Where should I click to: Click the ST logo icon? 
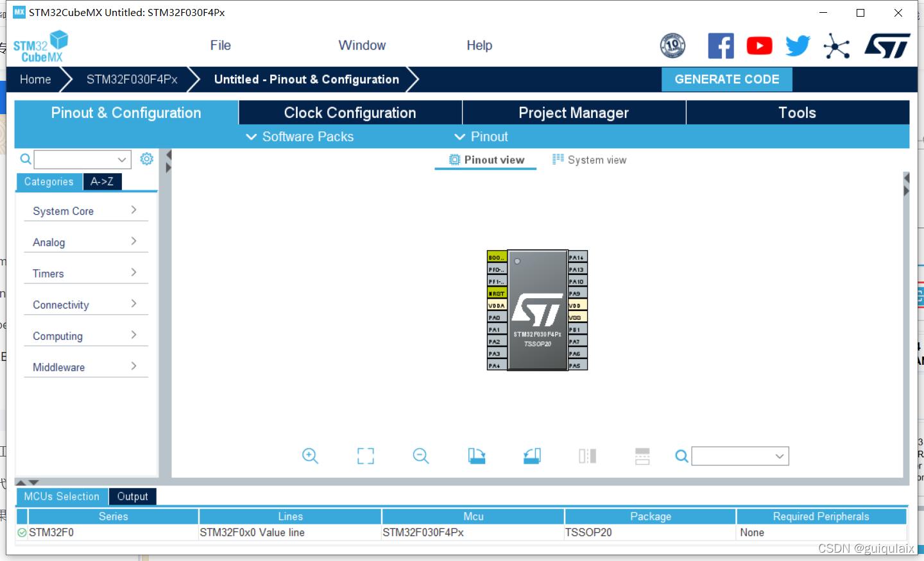[x=887, y=46]
